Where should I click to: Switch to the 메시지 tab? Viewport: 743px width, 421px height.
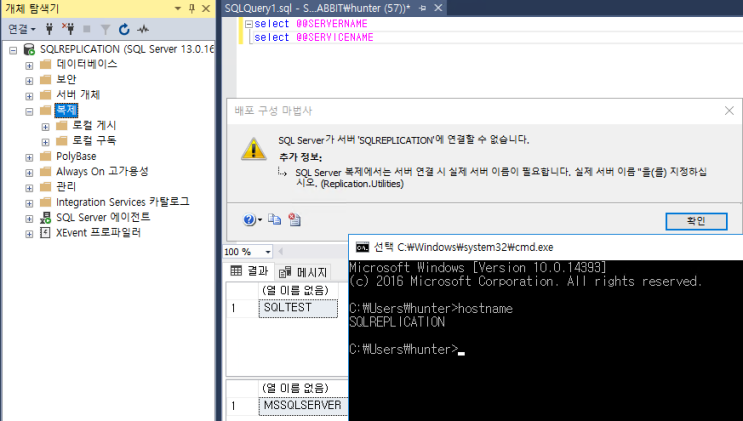coord(303,272)
